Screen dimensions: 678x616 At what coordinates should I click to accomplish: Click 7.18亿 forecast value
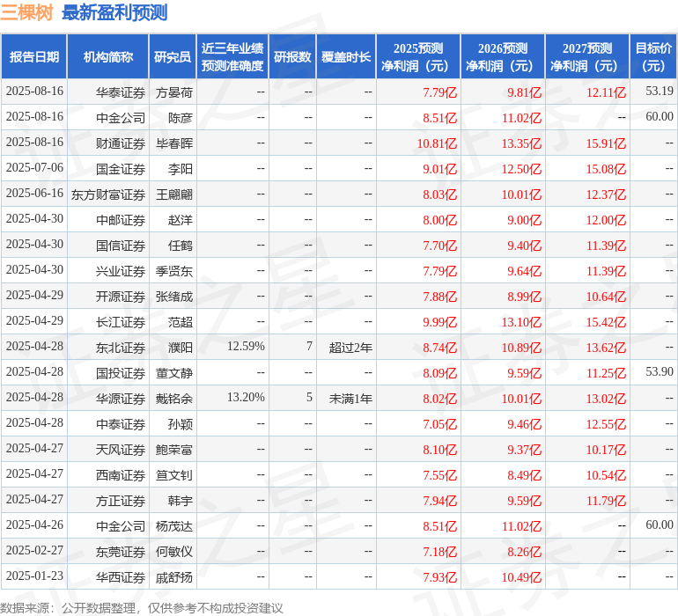tap(439, 552)
